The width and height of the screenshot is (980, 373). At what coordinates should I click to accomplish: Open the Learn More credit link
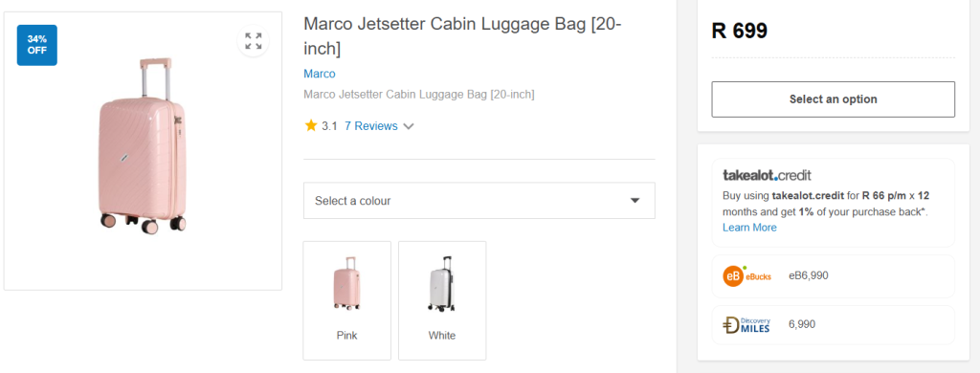coord(749,228)
